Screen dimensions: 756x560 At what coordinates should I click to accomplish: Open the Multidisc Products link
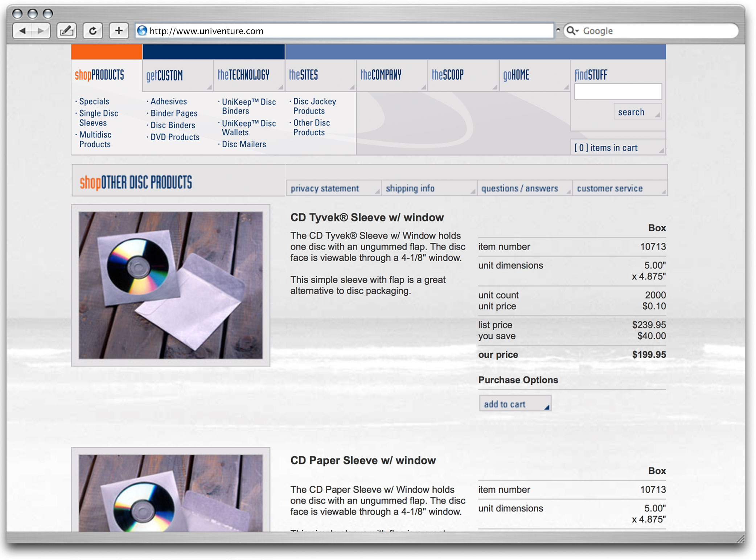click(x=95, y=140)
